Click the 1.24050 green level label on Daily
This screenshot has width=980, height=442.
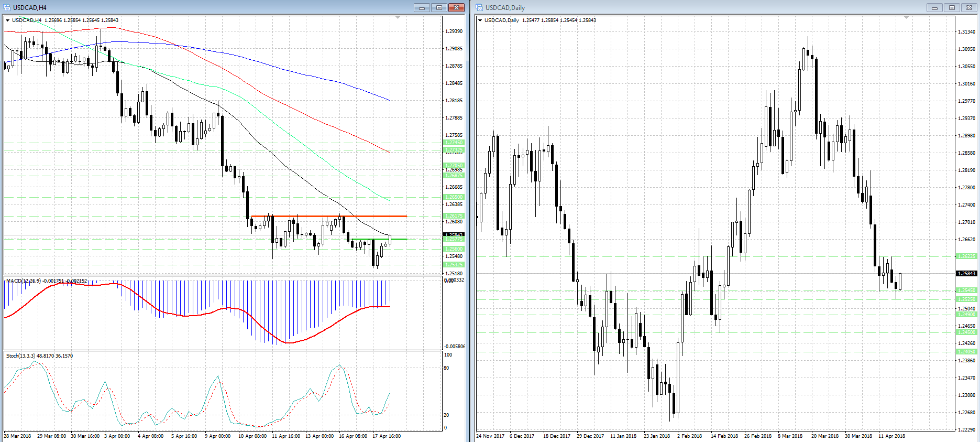(x=966, y=352)
